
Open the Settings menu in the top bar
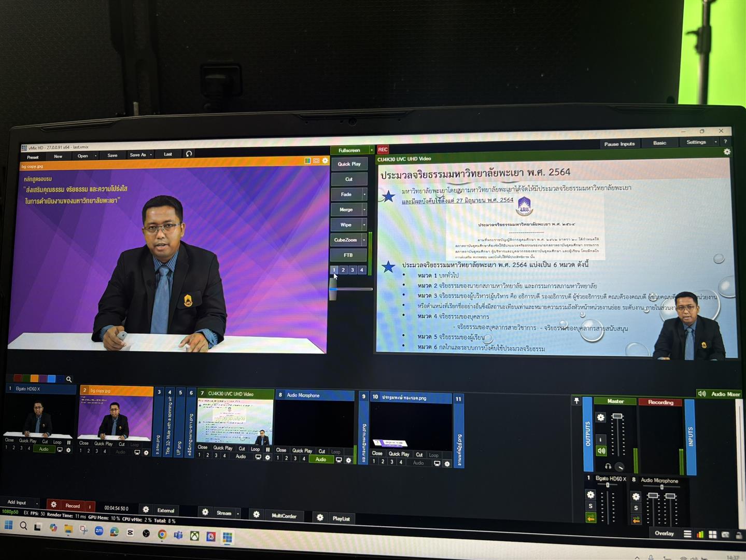(x=696, y=142)
